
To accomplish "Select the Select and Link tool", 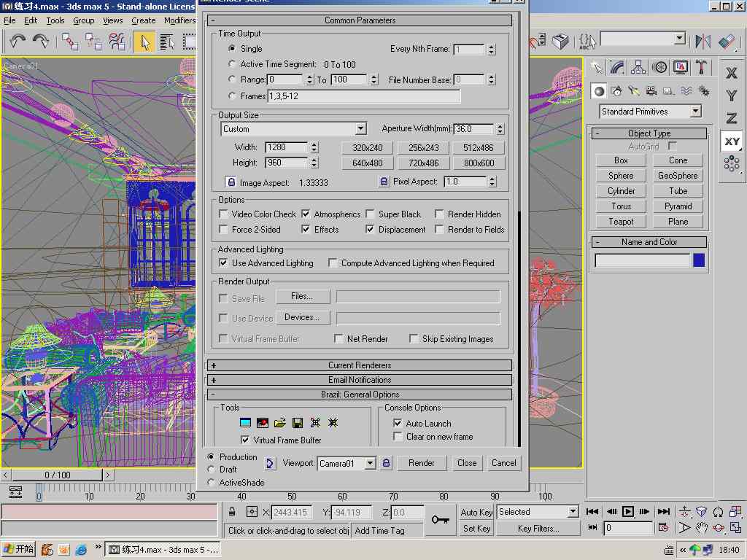I will (70, 42).
